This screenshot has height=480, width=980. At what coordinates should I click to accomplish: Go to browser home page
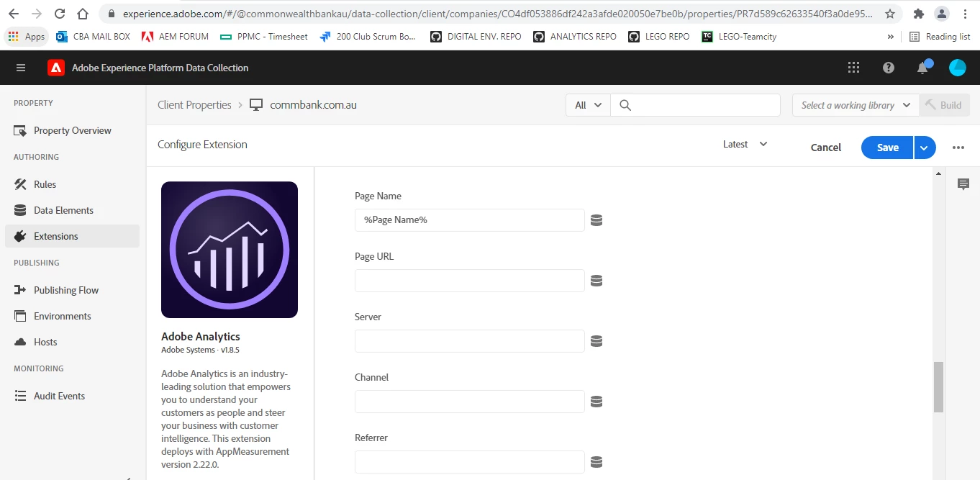tap(83, 14)
